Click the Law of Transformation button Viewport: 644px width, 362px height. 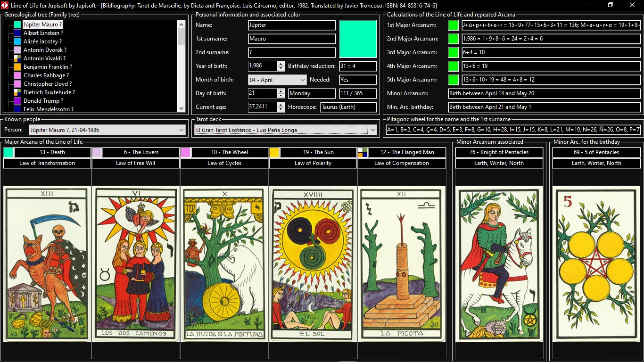tap(47, 163)
